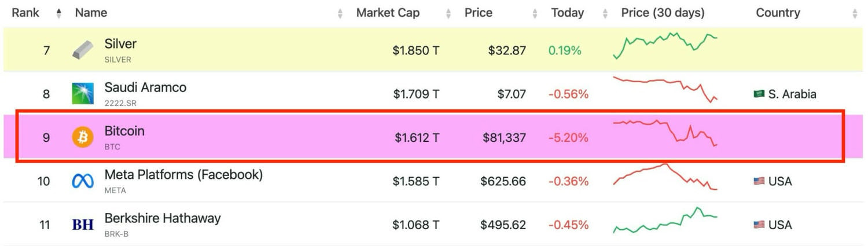Open the Saudi Aramco company link

point(145,88)
